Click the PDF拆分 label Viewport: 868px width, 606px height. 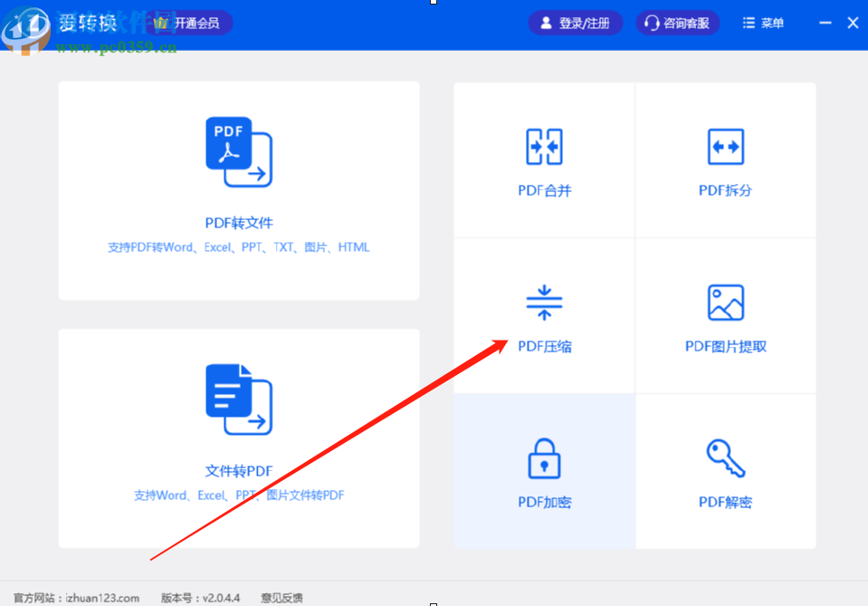726,191
